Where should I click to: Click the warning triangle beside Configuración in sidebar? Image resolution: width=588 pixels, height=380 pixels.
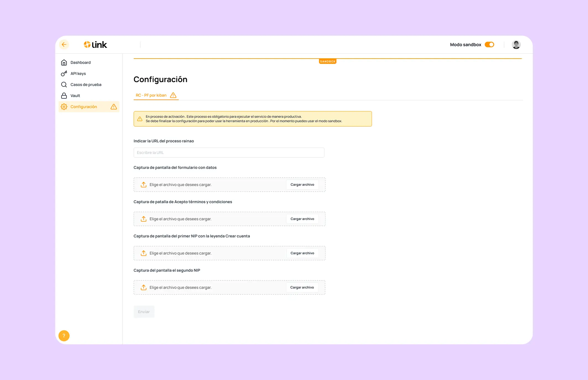114,107
